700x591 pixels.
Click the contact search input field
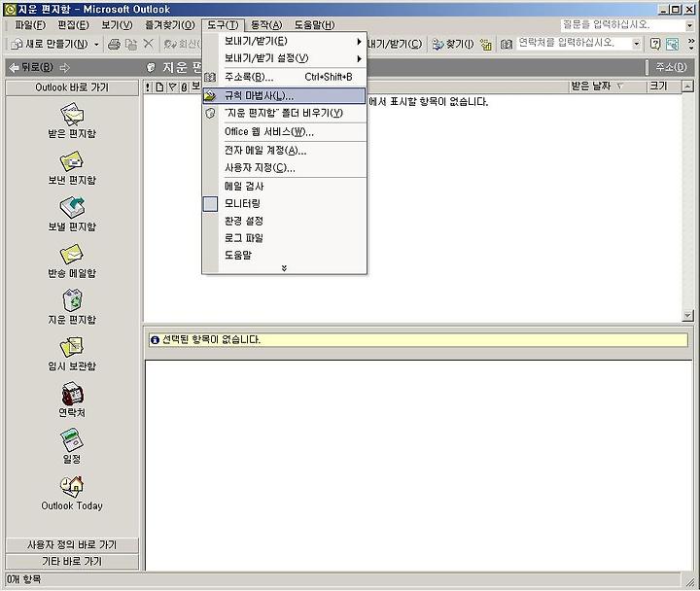click(x=575, y=44)
